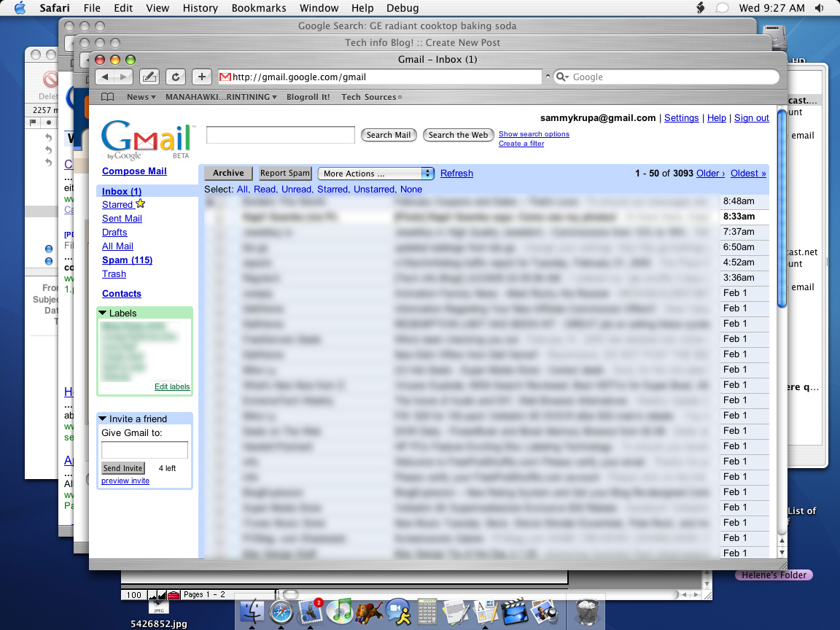The height and width of the screenshot is (630, 840).
Task: Click the AutoFill pencil toolbar button
Action: 149,77
